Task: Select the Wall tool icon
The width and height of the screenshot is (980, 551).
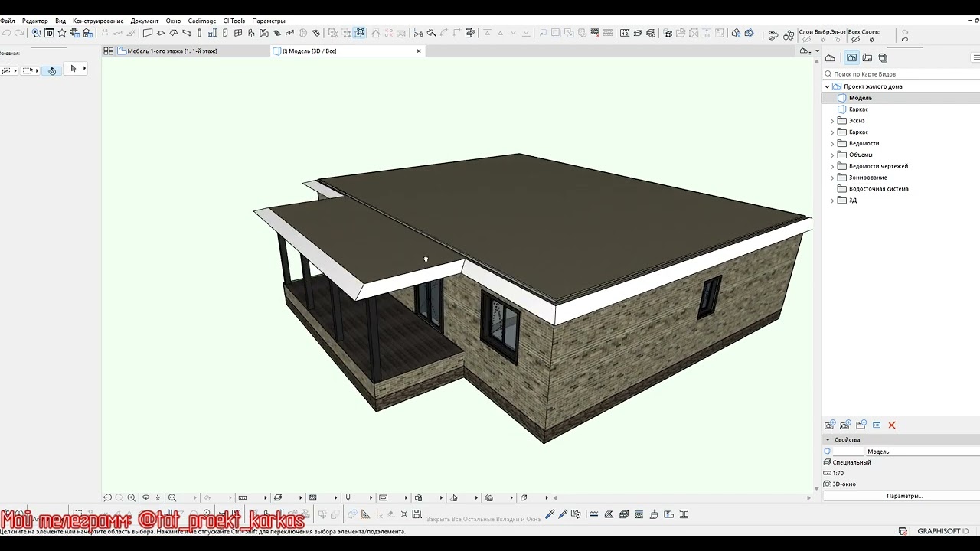Action: coord(148,33)
